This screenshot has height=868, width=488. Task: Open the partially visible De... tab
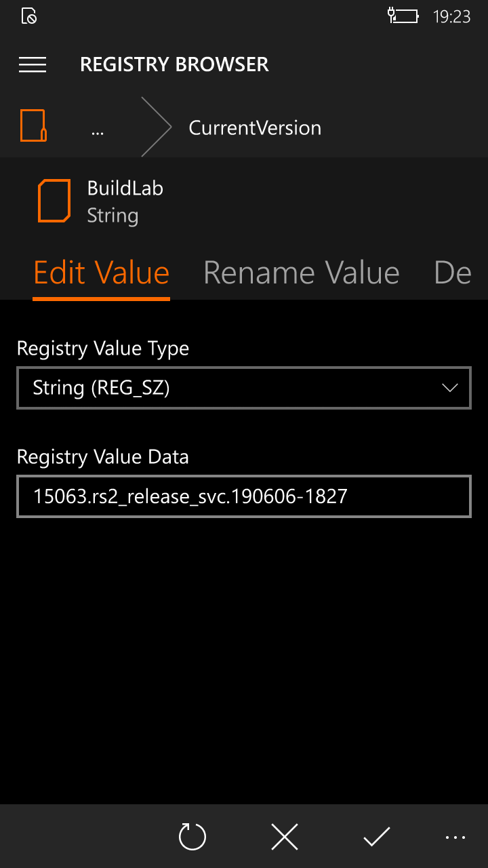click(453, 273)
